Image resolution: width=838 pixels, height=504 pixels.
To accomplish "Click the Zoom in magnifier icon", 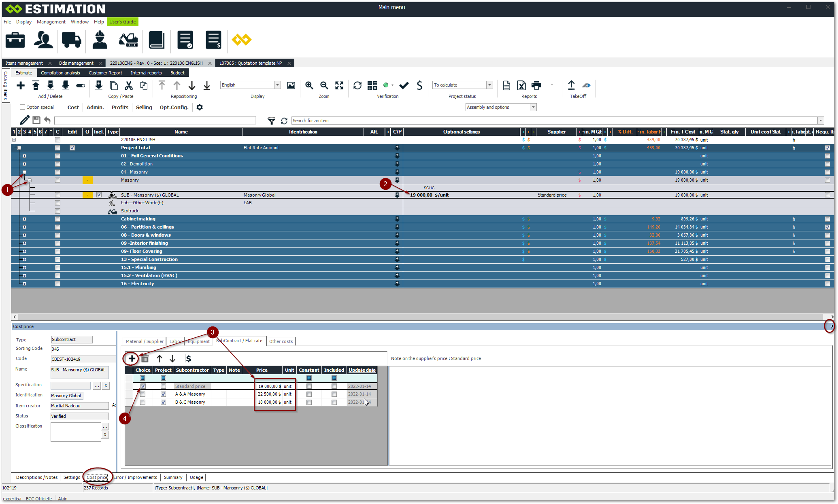I will coord(309,85).
